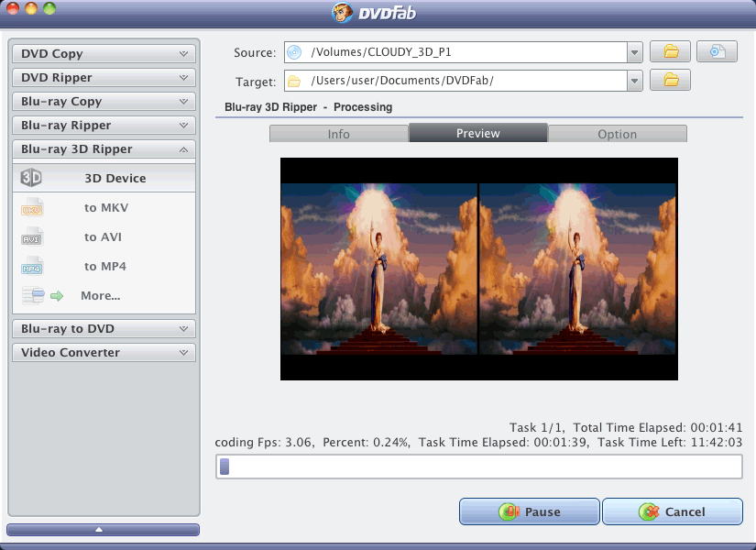Select the 3D Device icon
Viewport: 756px width, 550px height.
point(31,178)
